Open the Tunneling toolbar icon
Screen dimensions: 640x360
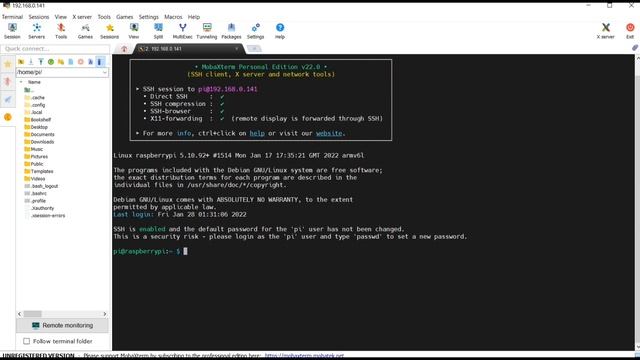click(207, 31)
